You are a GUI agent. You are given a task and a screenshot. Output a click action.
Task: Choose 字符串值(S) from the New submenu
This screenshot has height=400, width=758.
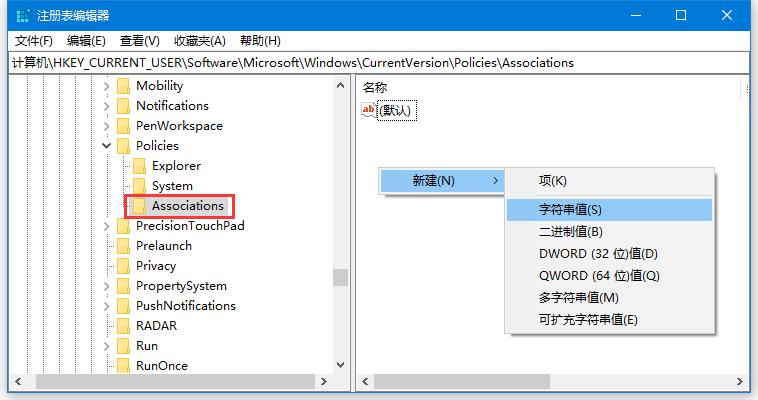tap(570, 210)
